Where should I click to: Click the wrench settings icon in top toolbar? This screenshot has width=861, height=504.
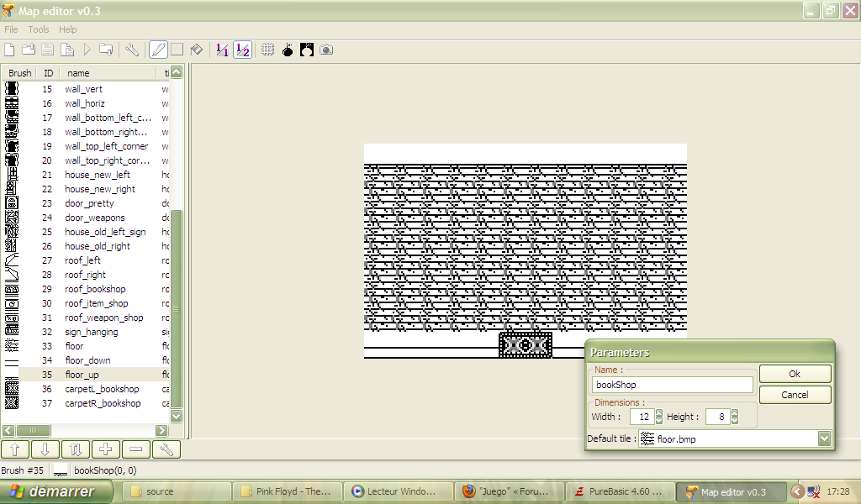[x=132, y=50]
